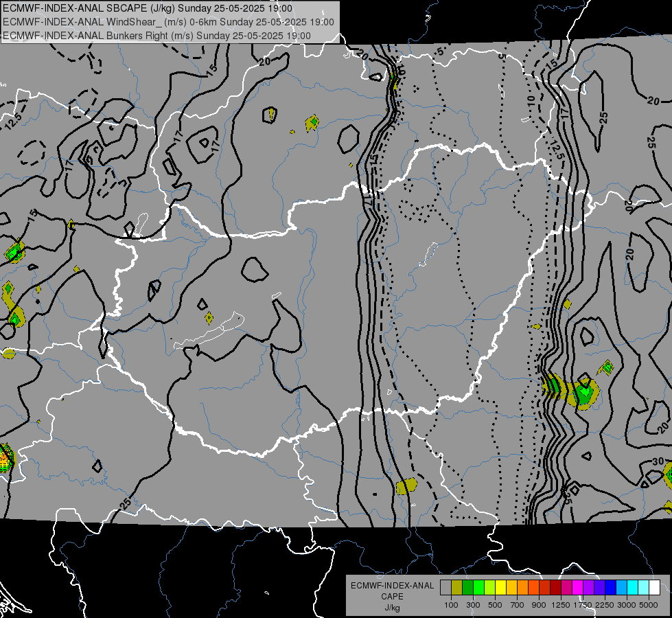This screenshot has width=672, height=618.
Task: Click the J/kg unit label in legend
Action: pos(392,608)
